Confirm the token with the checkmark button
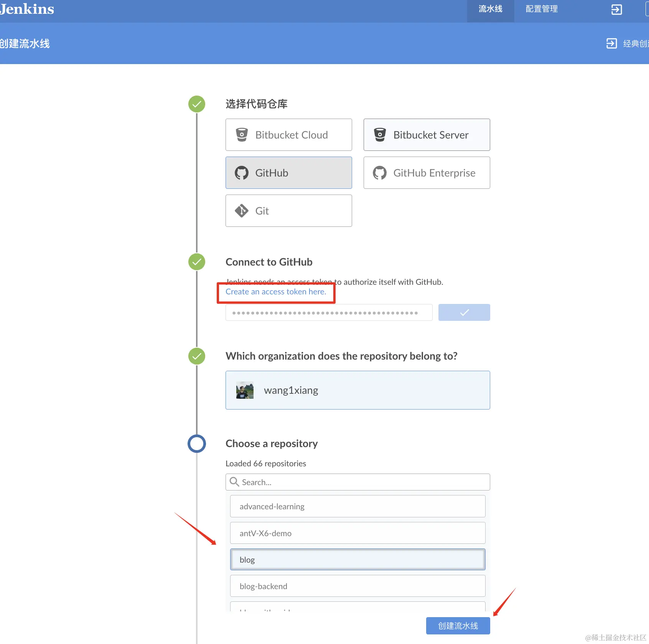Screen dimensions: 649x644 pos(464,312)
